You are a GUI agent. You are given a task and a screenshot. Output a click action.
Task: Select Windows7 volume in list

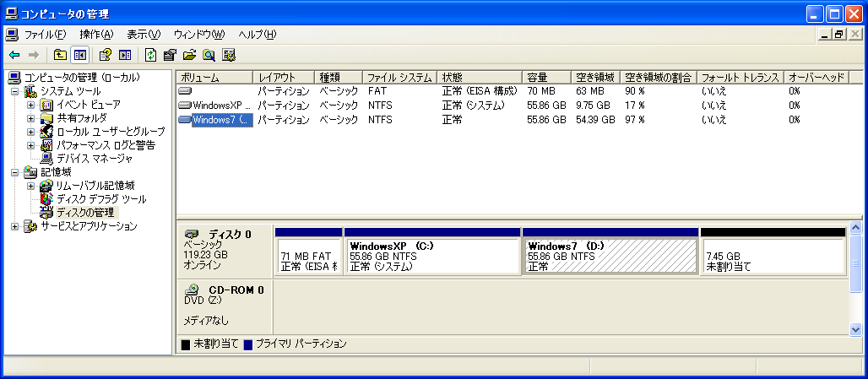[x=222, y=120]
